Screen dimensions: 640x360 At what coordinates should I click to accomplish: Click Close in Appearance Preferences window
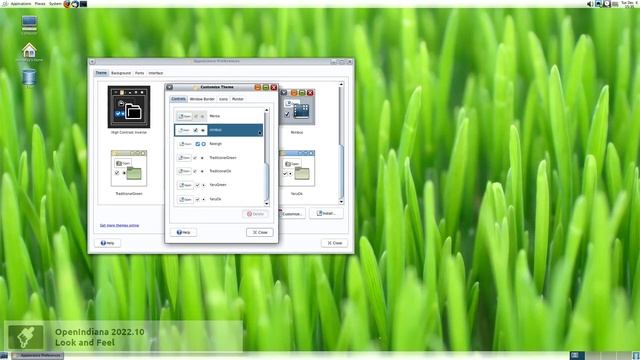coord(334,243)
